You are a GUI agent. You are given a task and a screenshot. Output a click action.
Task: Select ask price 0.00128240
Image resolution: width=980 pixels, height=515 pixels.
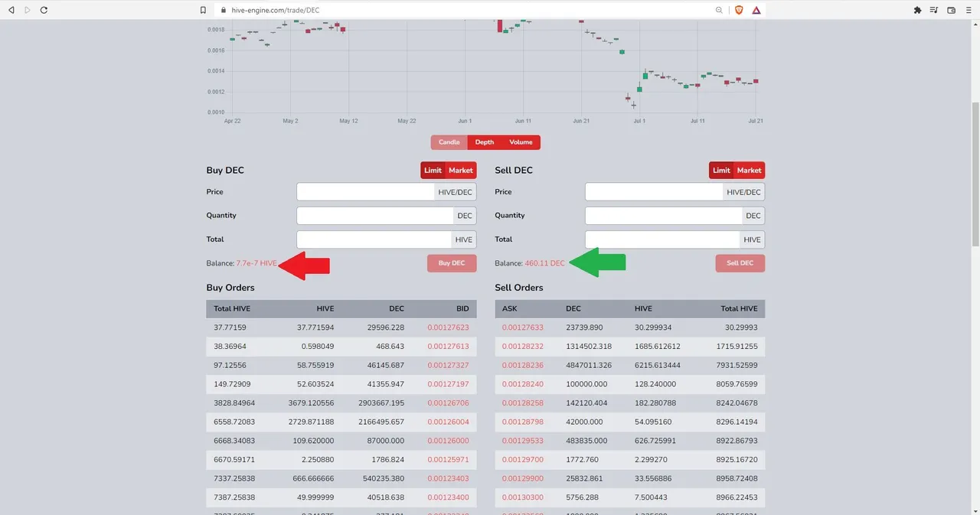(x=523, y=384)
